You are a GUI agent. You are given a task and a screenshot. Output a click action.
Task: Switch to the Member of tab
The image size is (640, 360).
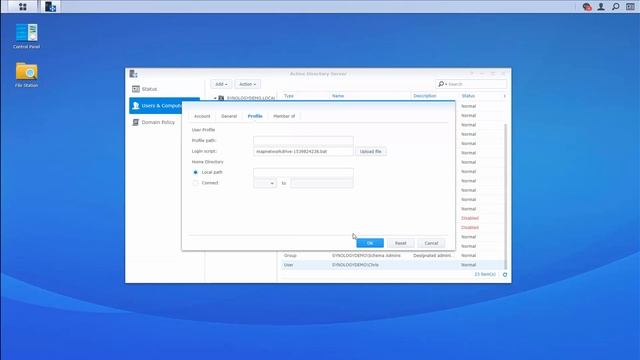284,116
